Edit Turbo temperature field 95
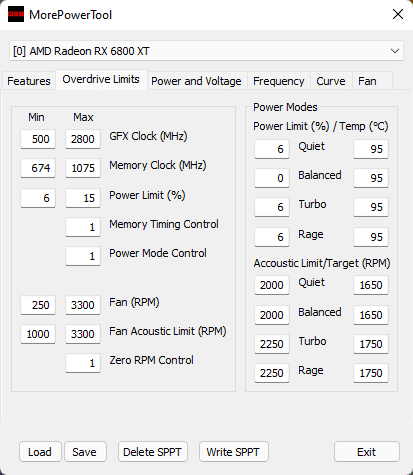Screen dimensions: 413x475 371,207
